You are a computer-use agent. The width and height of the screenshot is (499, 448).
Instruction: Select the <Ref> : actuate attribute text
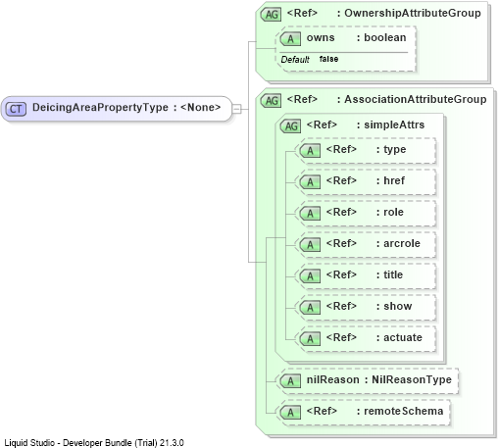click(x=374, y=337)
